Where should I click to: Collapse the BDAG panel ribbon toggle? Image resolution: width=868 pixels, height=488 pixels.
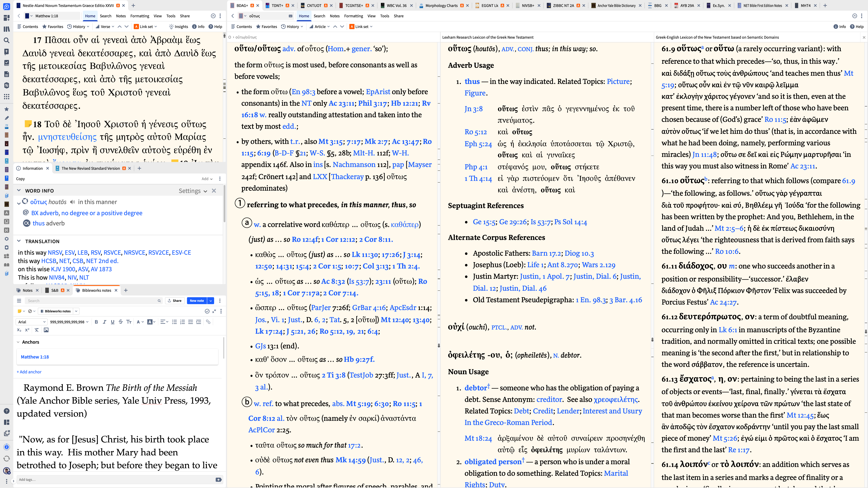click(855, 16)
